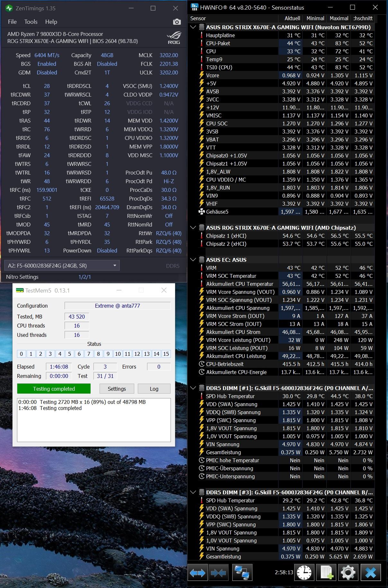Click the thermometer icon next to Chipsatz 1 (xHCI)
388x588 pixels.
coord(202,236)
